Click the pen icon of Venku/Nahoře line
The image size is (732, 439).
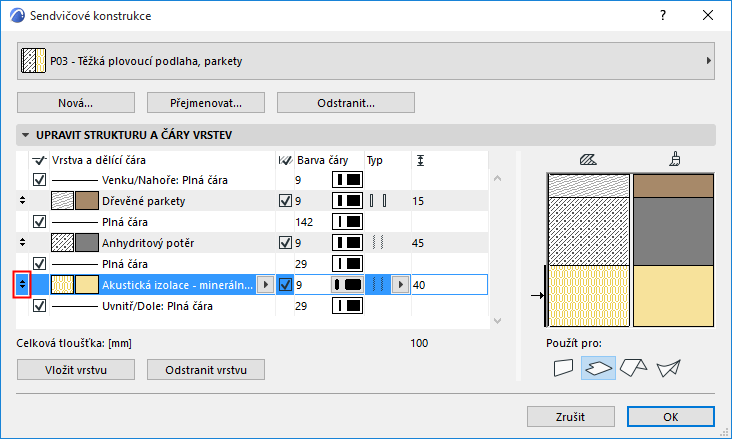pyautogui.click(x=346, y=180)
